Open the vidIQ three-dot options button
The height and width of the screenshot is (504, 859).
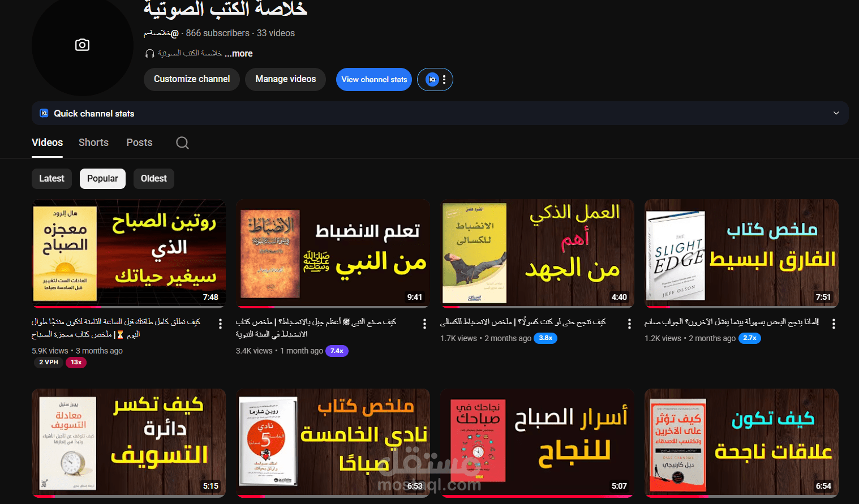point(444,80)
